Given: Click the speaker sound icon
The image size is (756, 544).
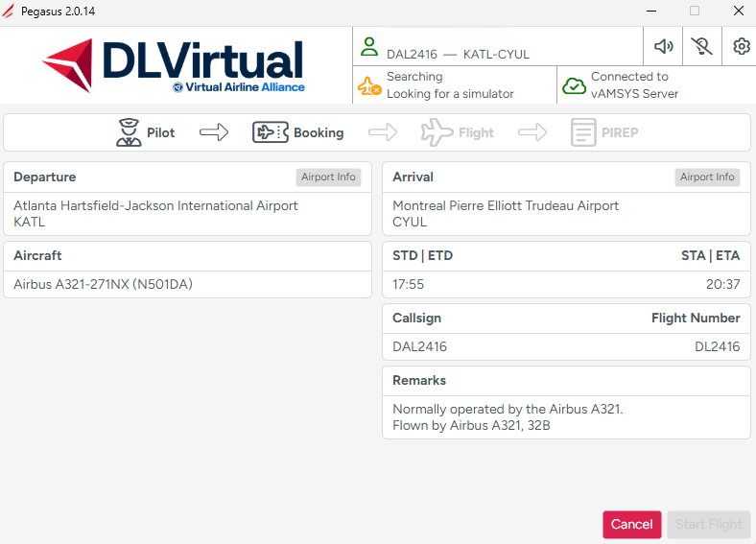Looking at the screenshot, I should pyautogui.click(x=664, y=46).
